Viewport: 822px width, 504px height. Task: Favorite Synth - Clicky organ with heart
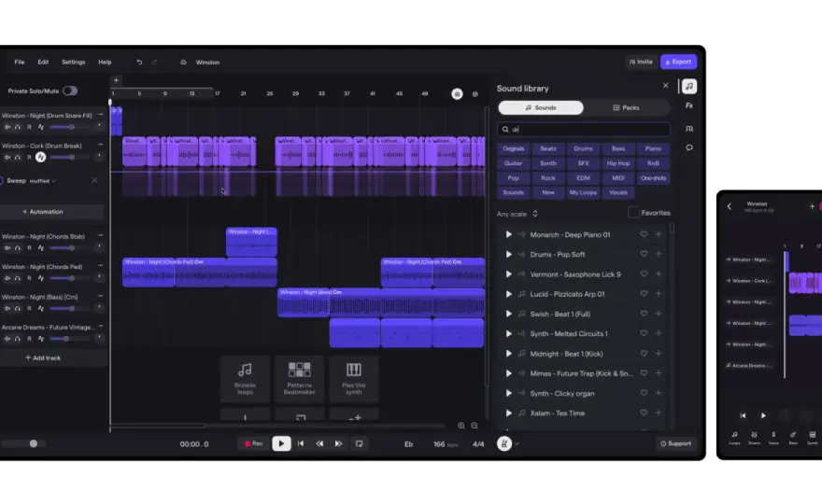pos(644,393)
